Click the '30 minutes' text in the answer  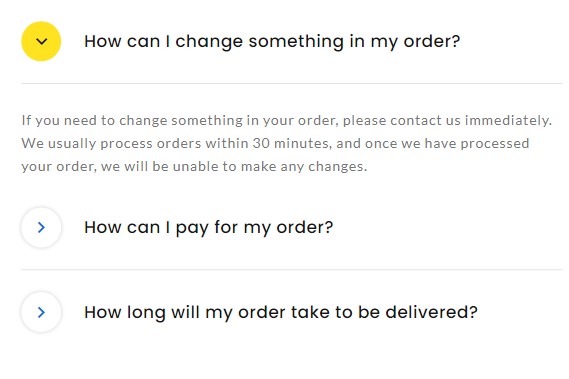(290, 143)
